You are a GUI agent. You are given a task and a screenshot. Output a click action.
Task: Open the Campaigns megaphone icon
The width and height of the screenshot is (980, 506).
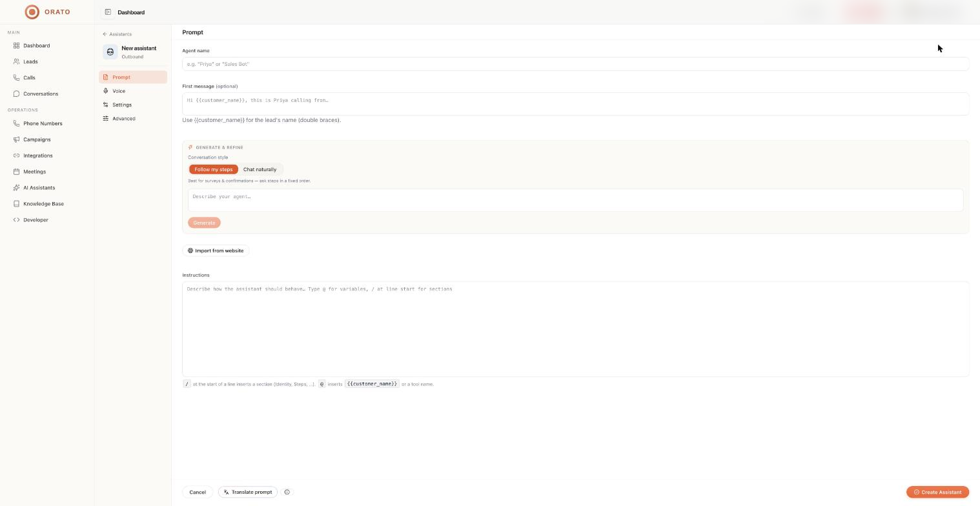point(16,139)
